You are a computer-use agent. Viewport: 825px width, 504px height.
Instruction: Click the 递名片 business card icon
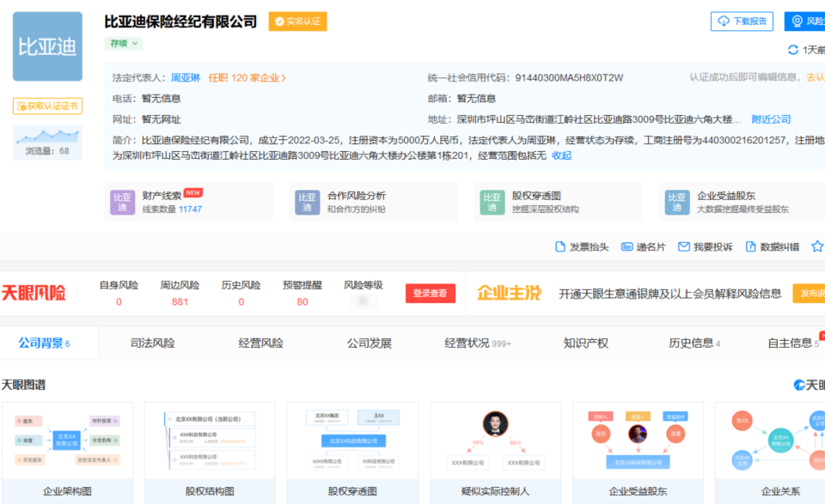point(626,246)
